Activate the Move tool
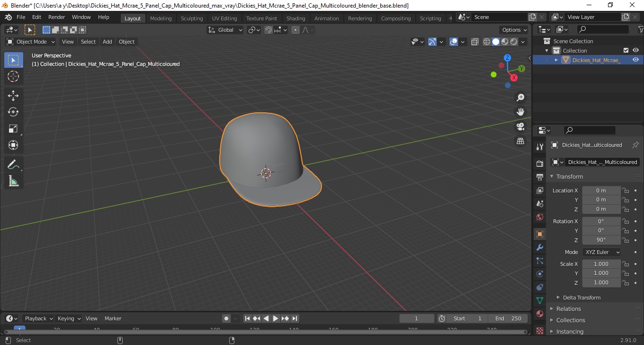644x345 pixels. click(13, 95)
